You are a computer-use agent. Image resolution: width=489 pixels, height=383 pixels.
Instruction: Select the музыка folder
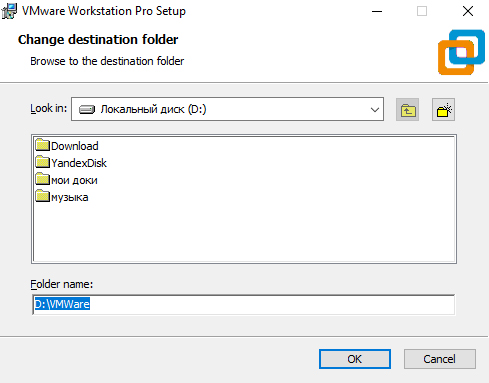pyautogui.click(x=62, y=197)
